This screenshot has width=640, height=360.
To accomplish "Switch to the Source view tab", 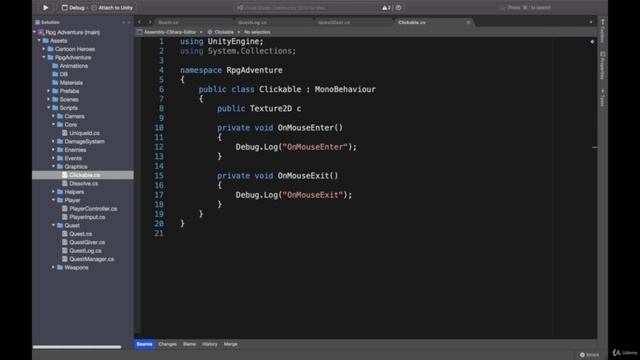I will click(x=144, y=344).
